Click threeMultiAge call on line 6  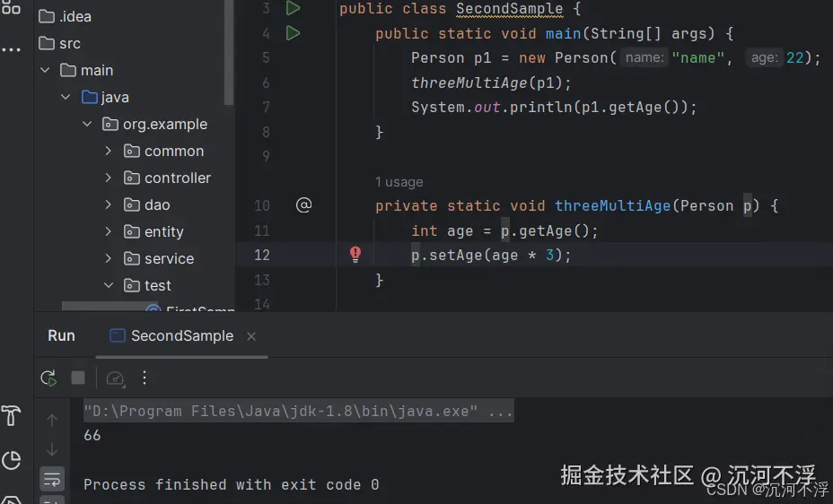point(469,83)
